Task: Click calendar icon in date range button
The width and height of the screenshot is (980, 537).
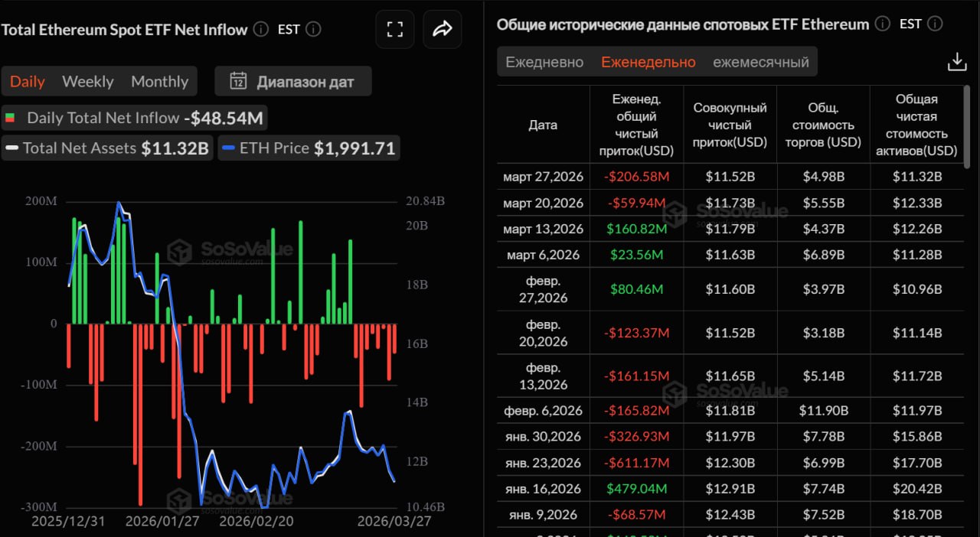Action: click(x=238, y=81)
